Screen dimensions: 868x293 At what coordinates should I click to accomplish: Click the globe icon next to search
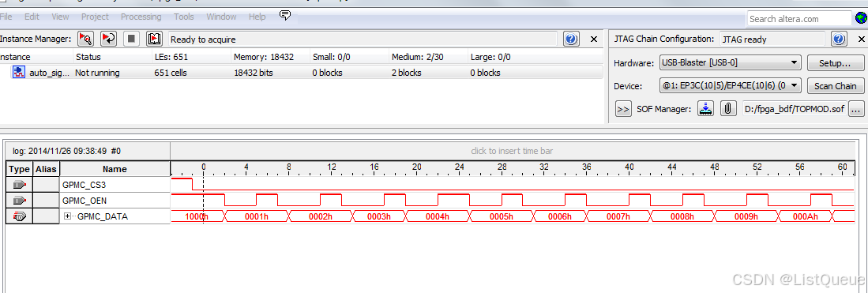[862, 18]
